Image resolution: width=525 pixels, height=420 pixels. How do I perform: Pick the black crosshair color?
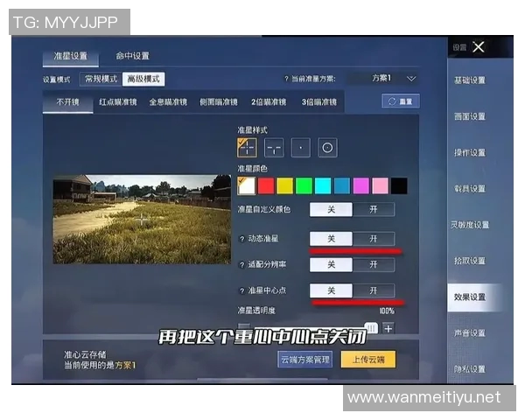pyautogui.click(x=399, y=185)
